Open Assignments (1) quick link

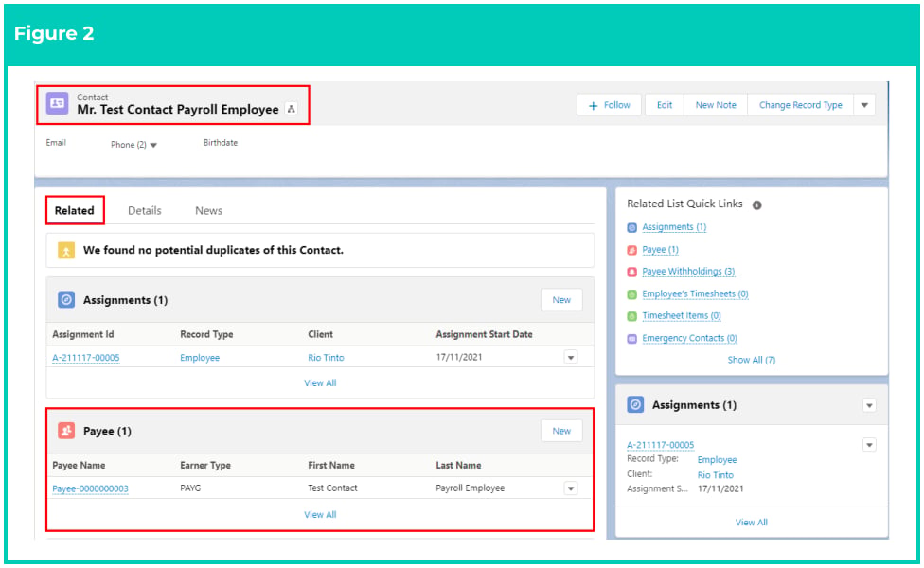point(674,227)
